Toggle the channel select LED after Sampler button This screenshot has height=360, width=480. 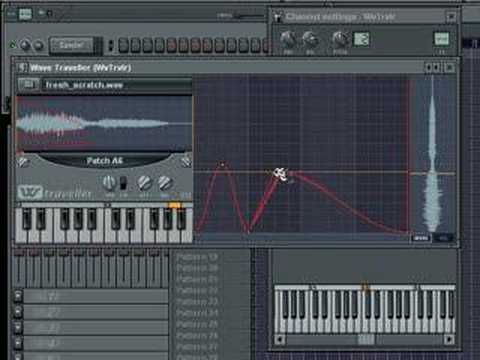pyautogui.click(x=111, y=46)
